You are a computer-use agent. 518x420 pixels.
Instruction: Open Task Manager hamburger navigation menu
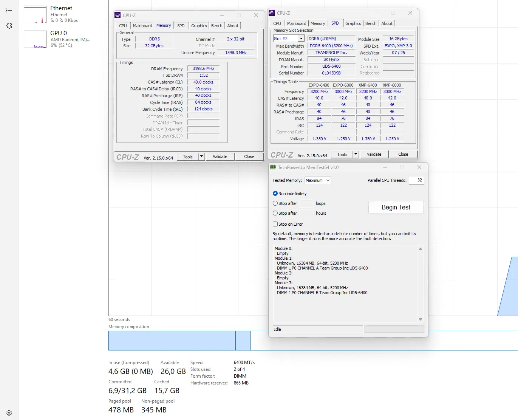[x=9, y=11]
